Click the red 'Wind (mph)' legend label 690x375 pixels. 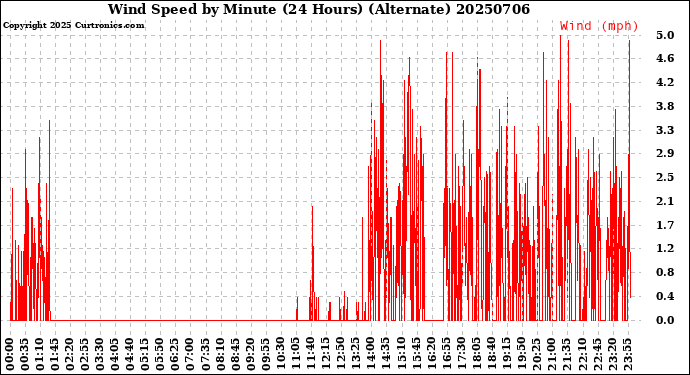(x=599, y=26)
